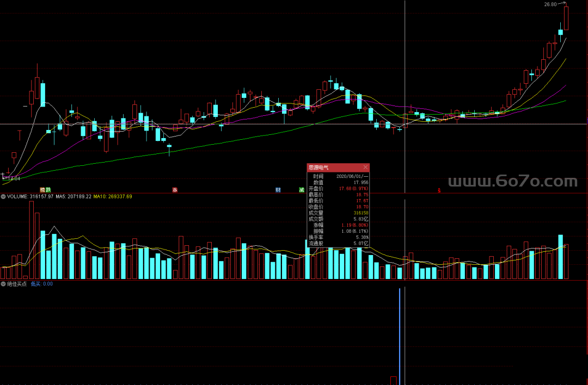Viewport: 588px width, 385px height.
Task: Click the blue 财 event marker
Action: click(278, 190)
